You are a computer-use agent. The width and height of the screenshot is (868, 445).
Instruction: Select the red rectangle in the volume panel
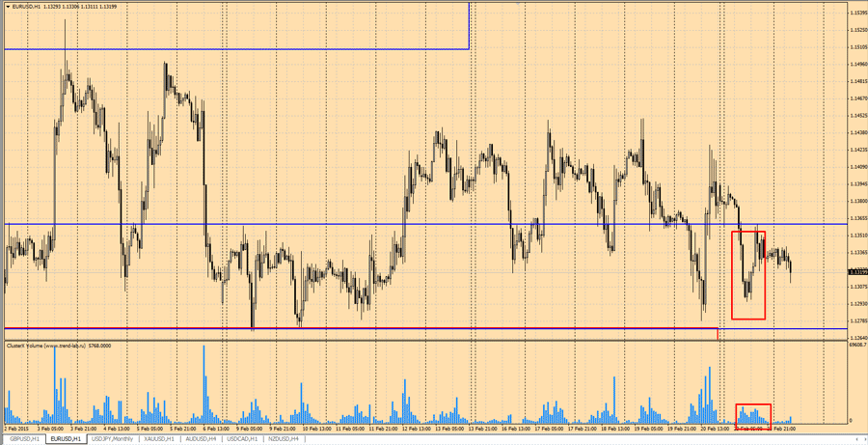[x=737, y=414]
